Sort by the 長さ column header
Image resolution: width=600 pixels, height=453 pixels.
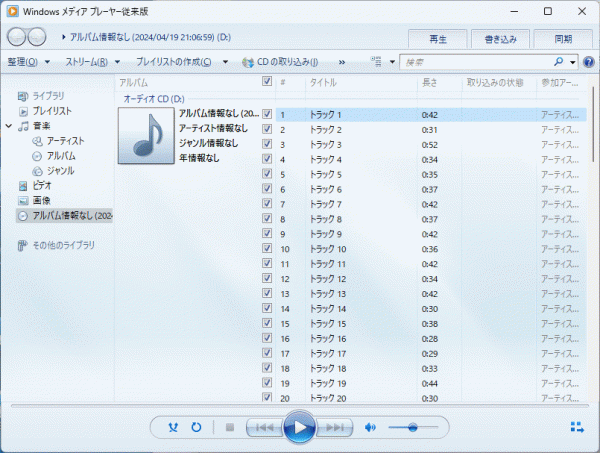coord(439,83)
